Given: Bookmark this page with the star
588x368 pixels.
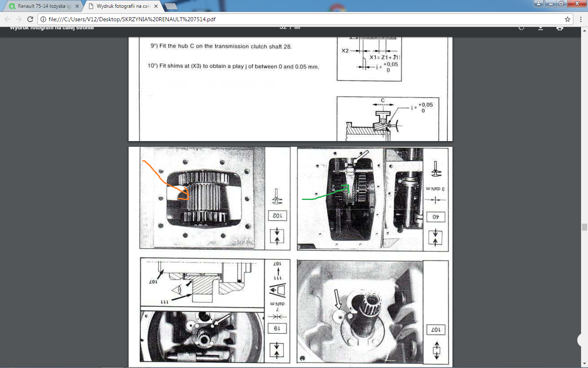Looking at the screenshot, I should (x=567, y=19).
